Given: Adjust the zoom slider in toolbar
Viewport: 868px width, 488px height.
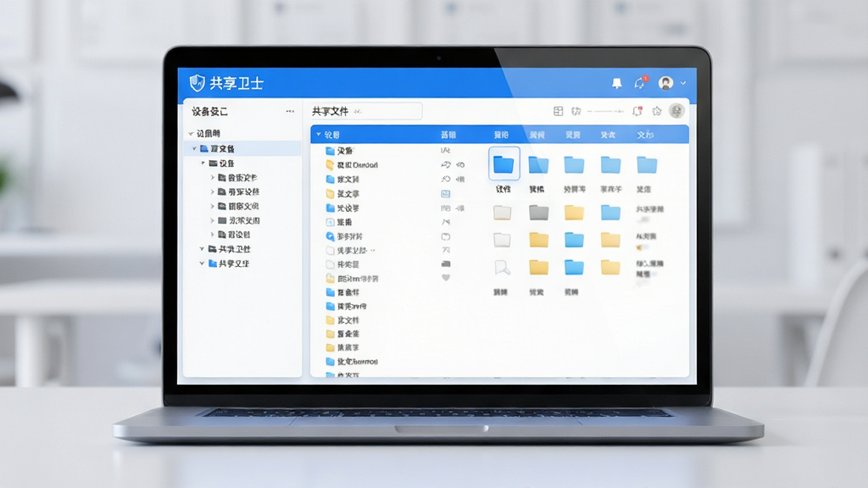Looking at the screenshot, I should pos(605,111).
